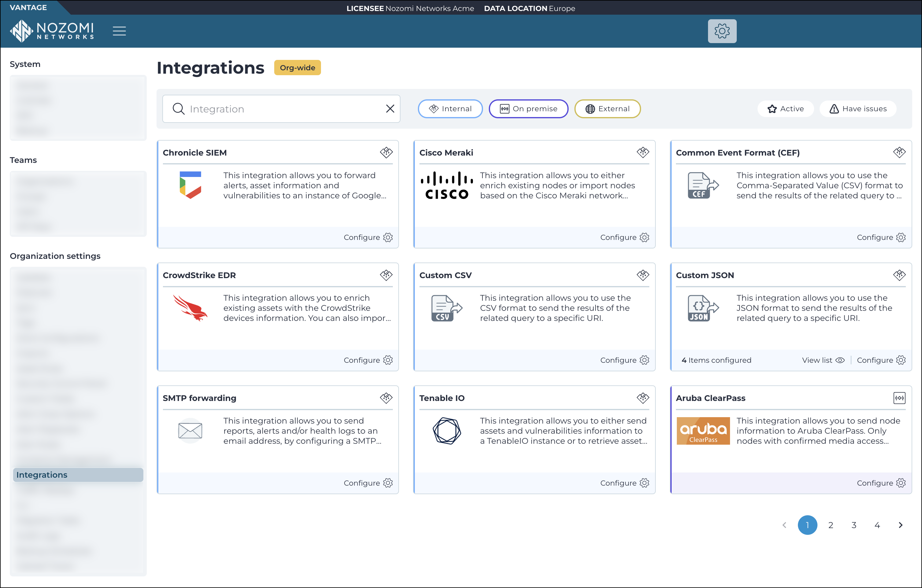
Task: Configure the Aruba ClearPass integration
Action: pos(881,483)
